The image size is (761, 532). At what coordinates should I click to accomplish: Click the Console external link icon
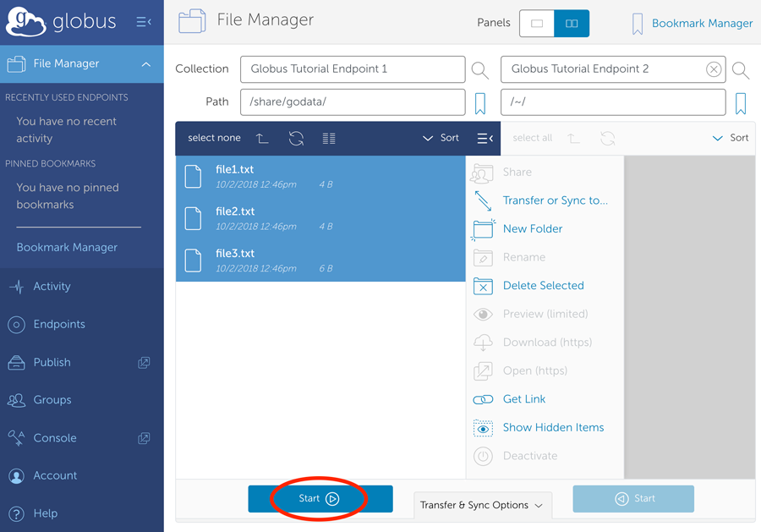[144, 438]
